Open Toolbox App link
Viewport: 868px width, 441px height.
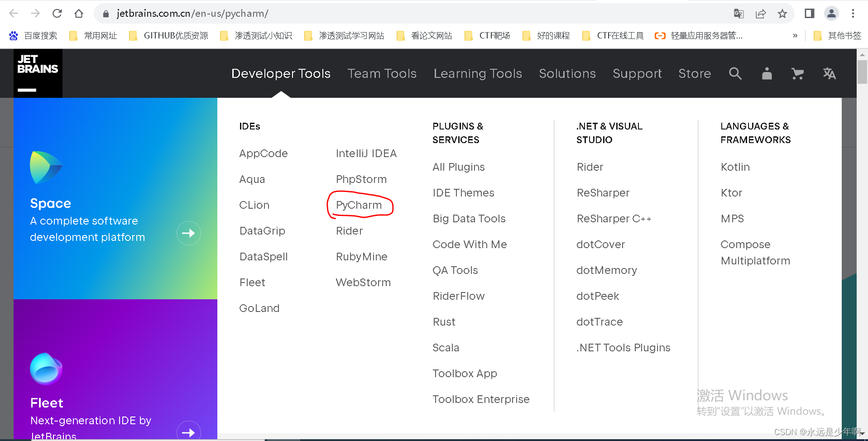click(x=465, y=374)
